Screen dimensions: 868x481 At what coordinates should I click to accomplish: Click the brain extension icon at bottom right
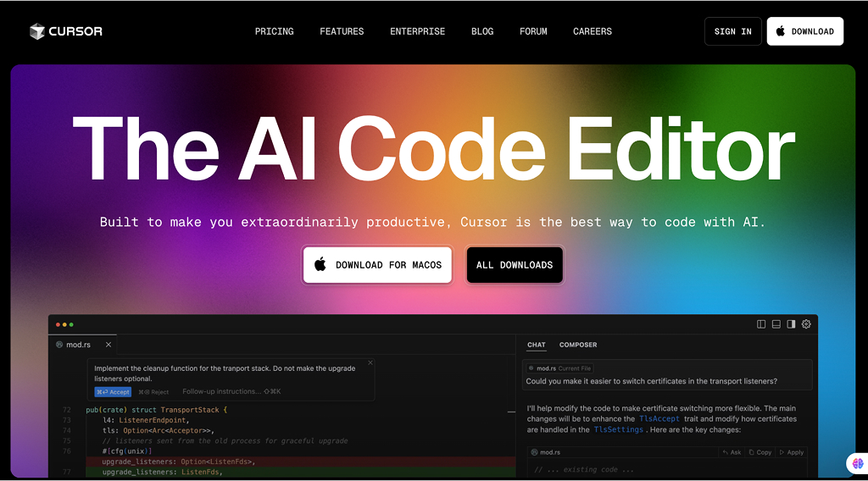(x=858, y=462)
